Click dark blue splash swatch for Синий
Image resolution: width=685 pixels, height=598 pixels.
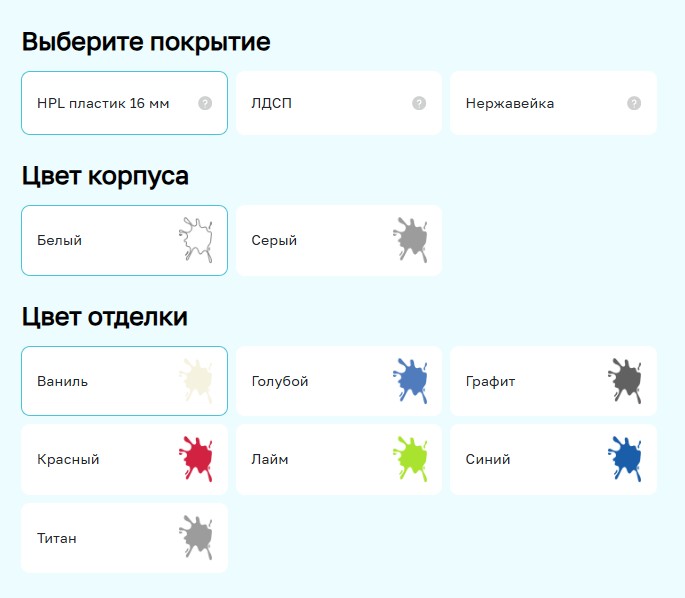(625, 459)
